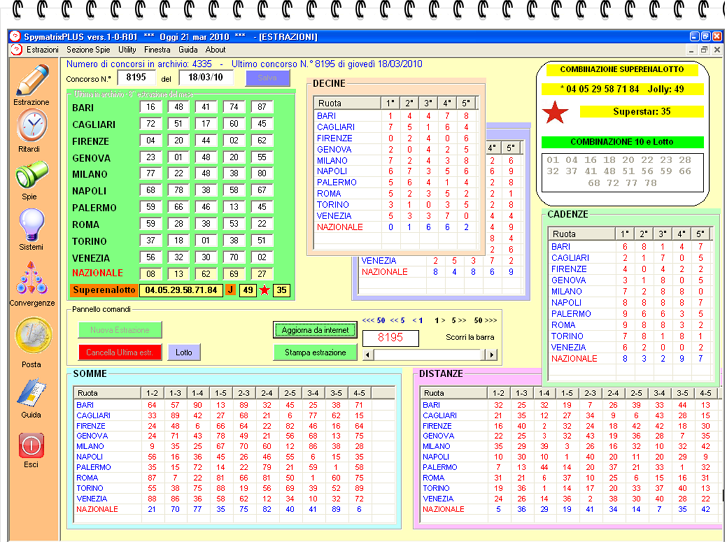Select the NAPOLI row in DISTANZE table

570,457
